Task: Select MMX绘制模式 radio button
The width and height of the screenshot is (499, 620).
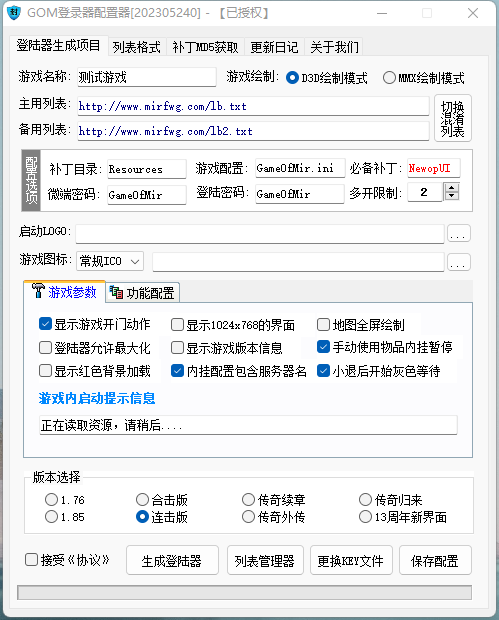Action: tap(389, 78)
